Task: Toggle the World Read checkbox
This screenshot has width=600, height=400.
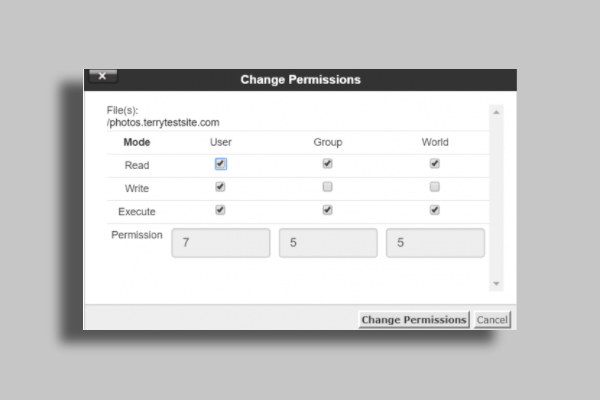Action: pos(434,164)
